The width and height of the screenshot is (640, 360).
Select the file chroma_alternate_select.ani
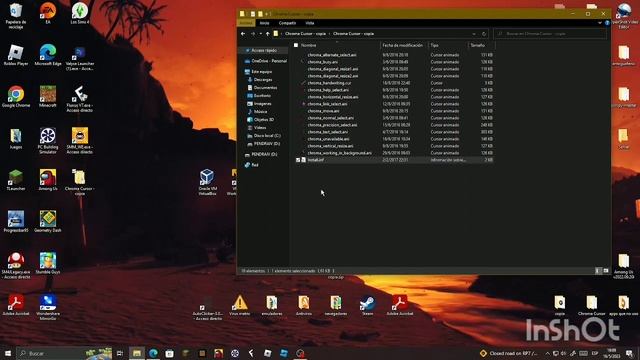pos(332,55)
